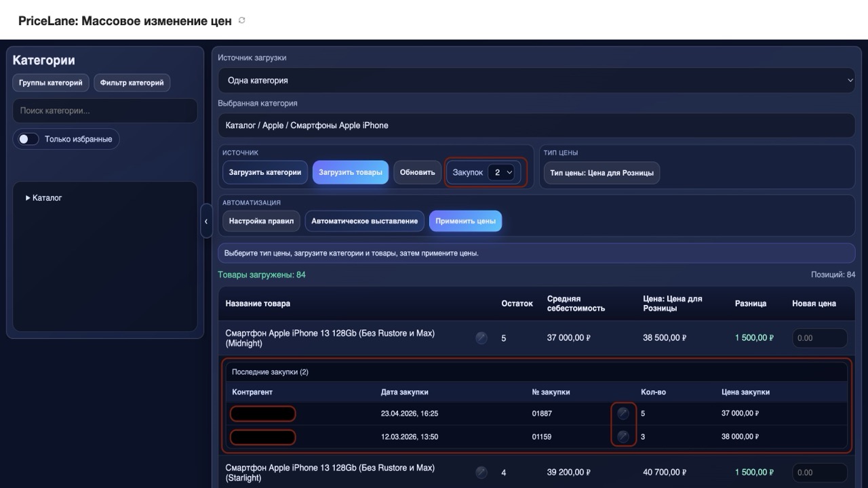Click the 'Загрузить товары' button
The image size is (868, 488).
click(350, 172)
